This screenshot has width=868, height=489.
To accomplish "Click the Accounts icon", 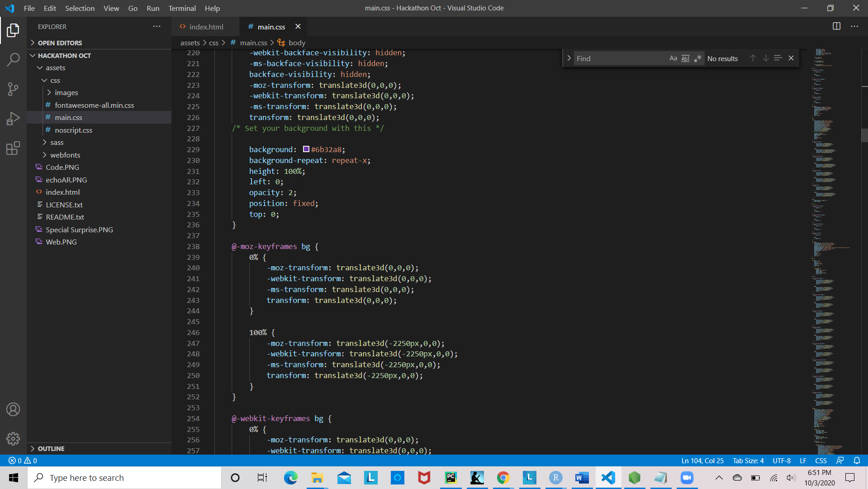I will click(x=13, y=409).
